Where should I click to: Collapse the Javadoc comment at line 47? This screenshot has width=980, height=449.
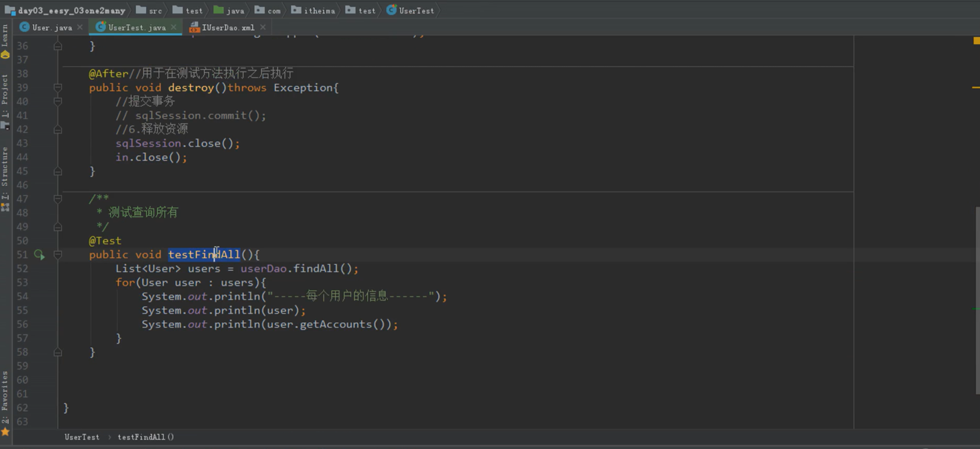58,199
